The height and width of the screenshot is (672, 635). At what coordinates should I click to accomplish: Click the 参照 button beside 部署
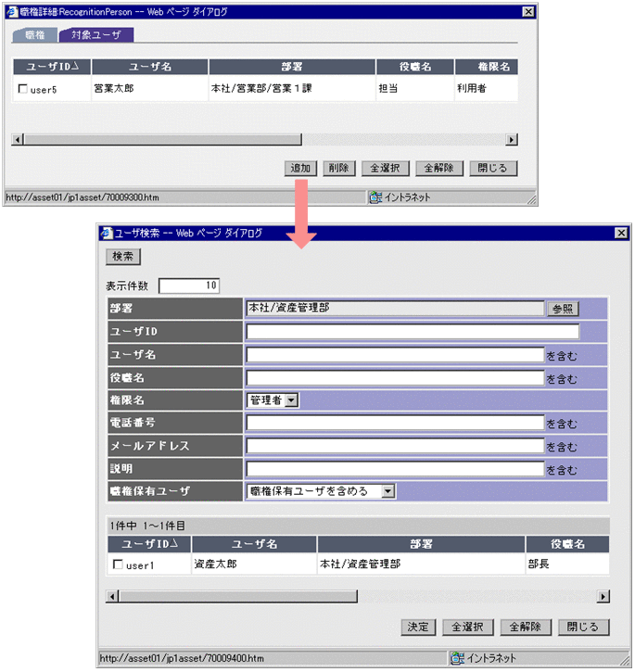click(563, 309)
